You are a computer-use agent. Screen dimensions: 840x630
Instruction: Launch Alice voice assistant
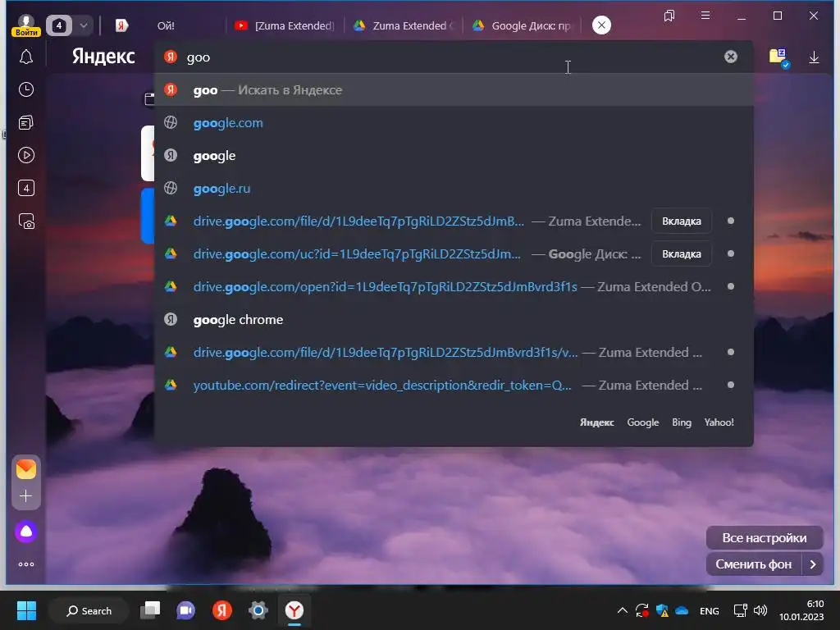[25, 532]
